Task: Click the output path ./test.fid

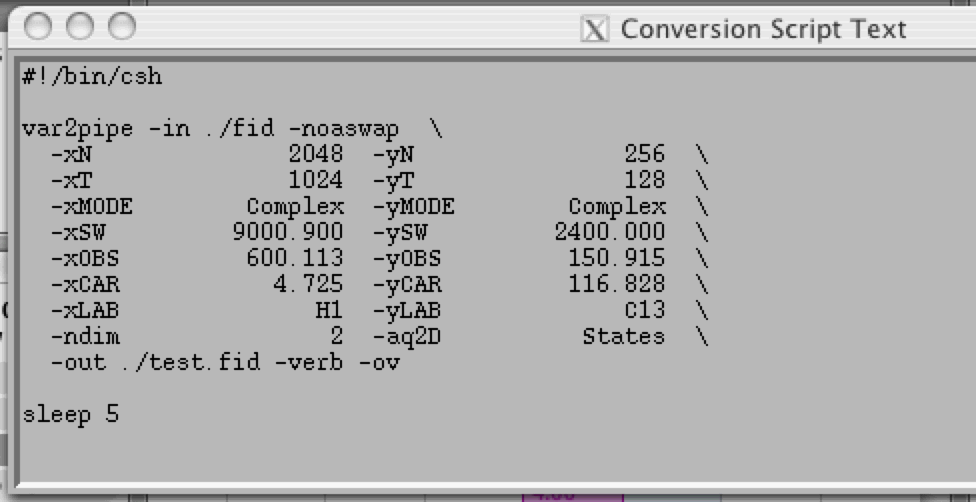Action: click(x=190, y=363)
